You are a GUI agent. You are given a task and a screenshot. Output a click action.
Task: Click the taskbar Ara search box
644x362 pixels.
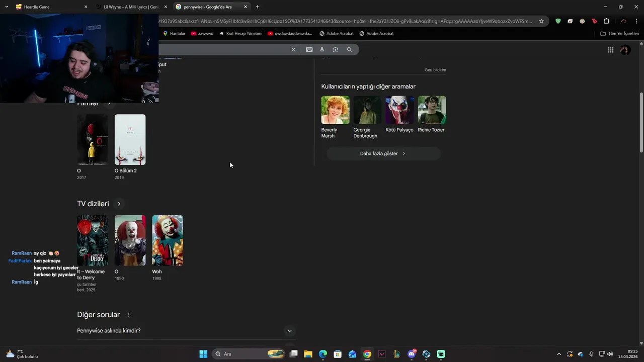point(249,354)
